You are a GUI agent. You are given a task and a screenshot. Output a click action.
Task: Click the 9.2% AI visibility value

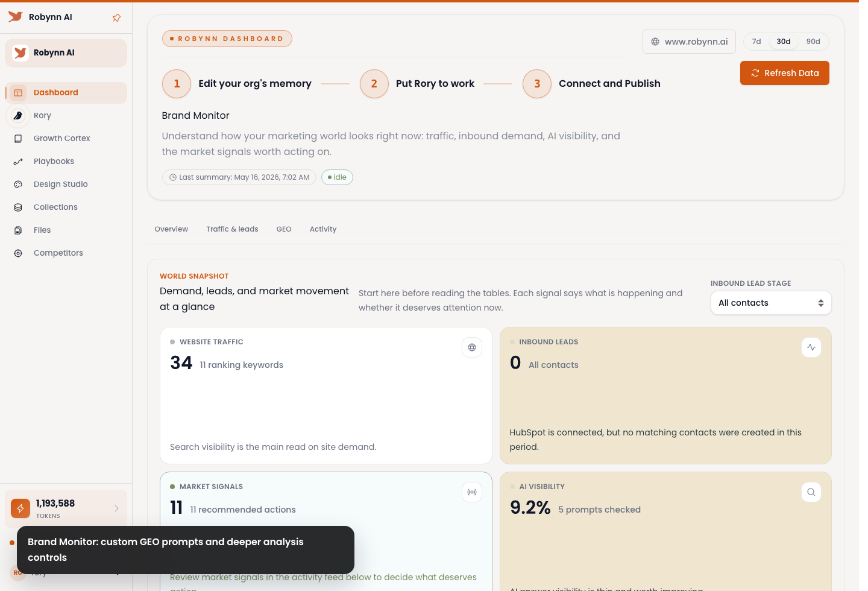click(x=530, y=508)
